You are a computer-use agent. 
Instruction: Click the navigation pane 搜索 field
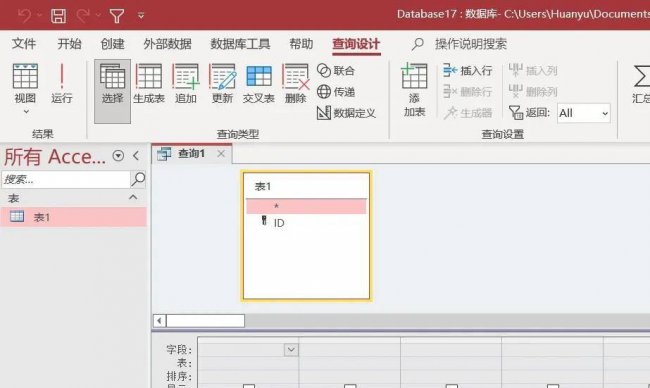point(66,179)
